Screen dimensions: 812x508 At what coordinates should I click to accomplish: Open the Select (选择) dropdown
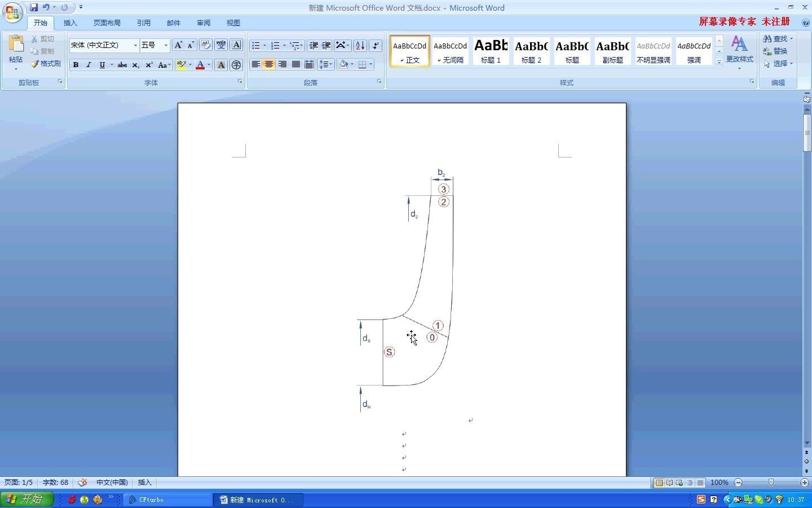pyautogui.click(x=778, y=64)
